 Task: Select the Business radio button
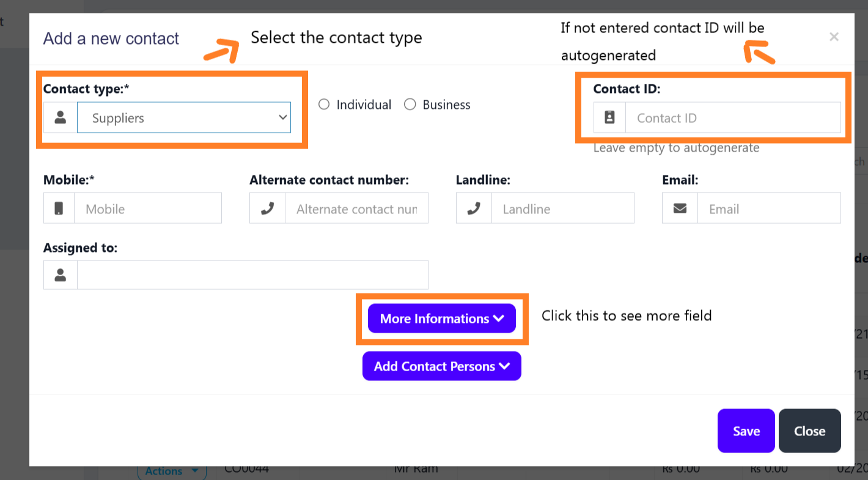[410, 105]
